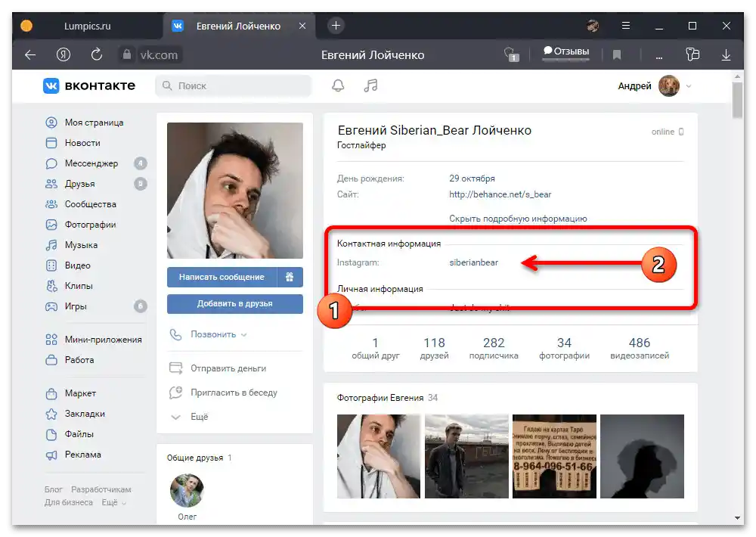Open the browser hamburger menu
756x537 pixels.
tap(626, 25)
